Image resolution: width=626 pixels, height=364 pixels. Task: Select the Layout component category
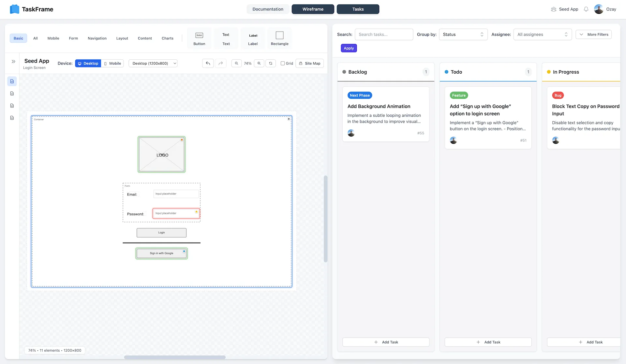[122, 38]
